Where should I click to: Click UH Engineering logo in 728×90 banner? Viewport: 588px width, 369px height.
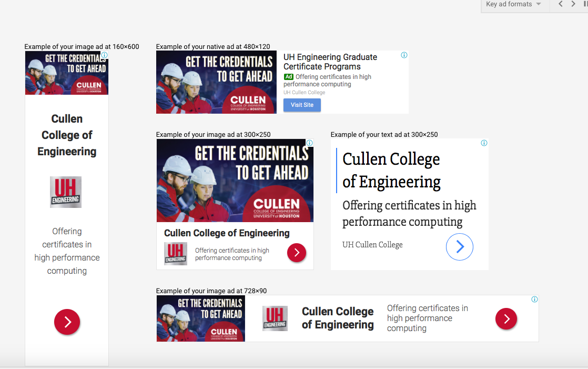coord(275,318)
